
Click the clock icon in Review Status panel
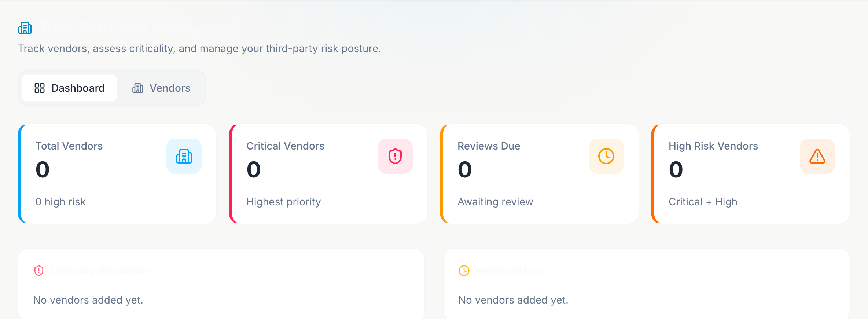[x=464, y=271]
